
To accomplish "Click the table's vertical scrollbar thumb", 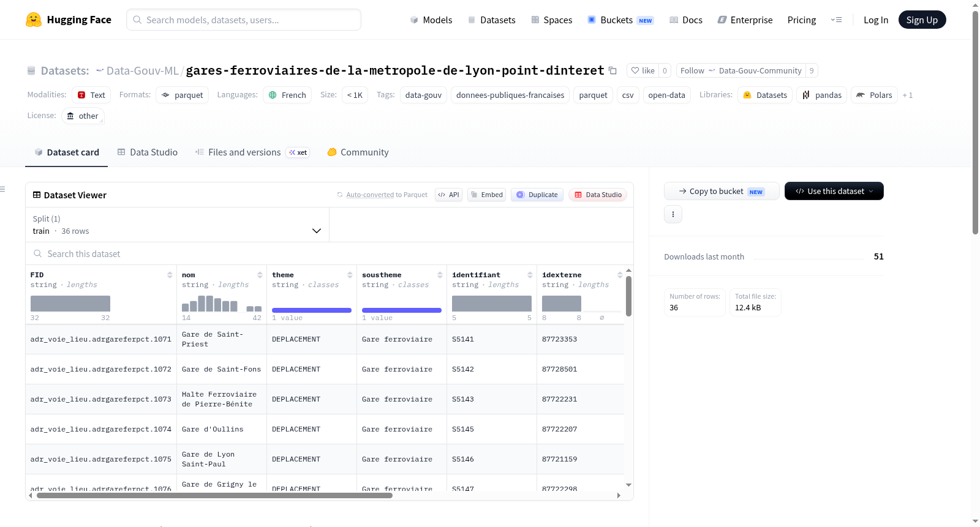I will click(628, 296).
